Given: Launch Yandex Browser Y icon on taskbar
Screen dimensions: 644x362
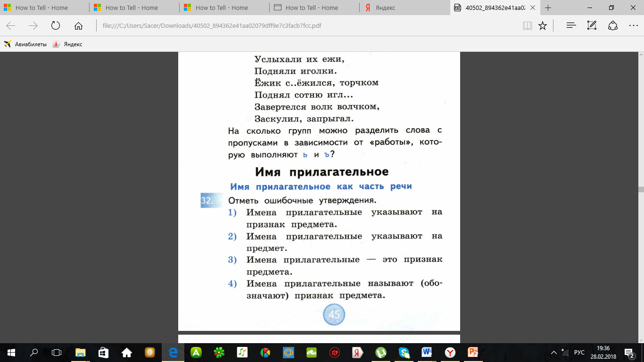Looking at the screenshot, I should click(x=450, y=352).
